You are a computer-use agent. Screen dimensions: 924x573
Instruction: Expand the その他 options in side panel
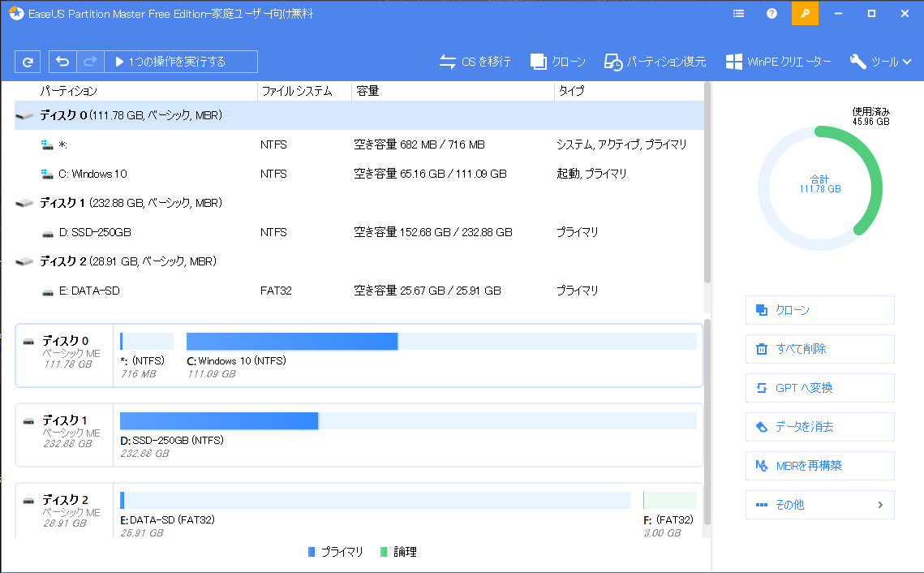[x=819, y=505]
